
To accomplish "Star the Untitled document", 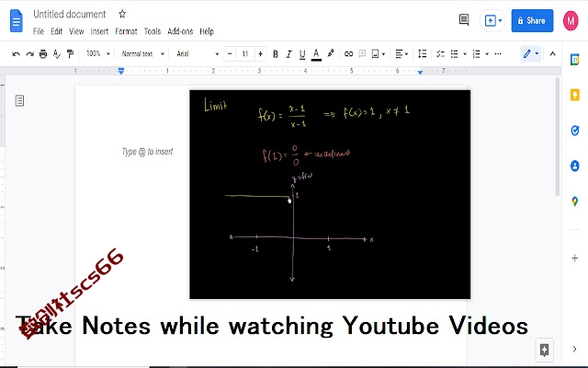I will click(122, 15).
